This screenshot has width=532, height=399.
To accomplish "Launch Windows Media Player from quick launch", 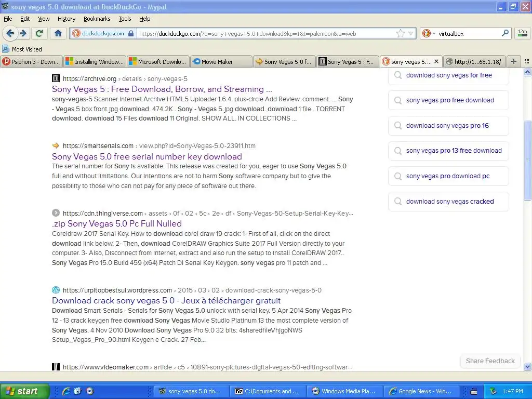I will click(89, 391).
